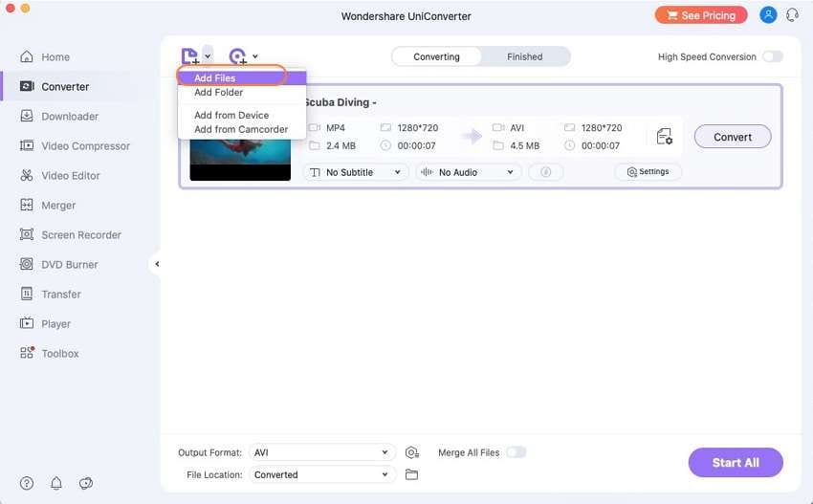Open the feedback chat icon

click(86, 483)
